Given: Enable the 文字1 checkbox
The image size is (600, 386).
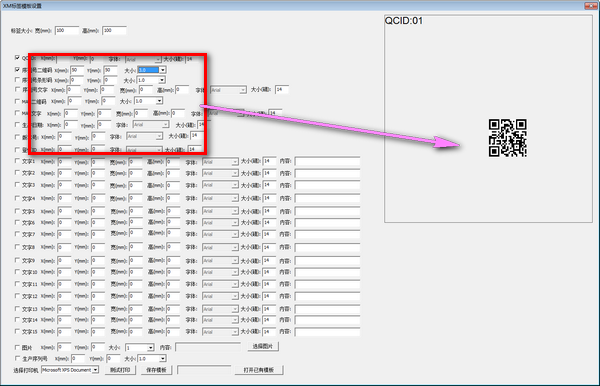Looking at the screenshot, I should coord(17,161).
